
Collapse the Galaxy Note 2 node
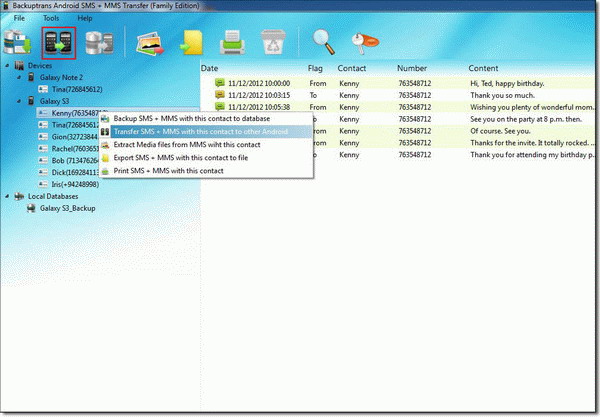[x=19, y=78]
